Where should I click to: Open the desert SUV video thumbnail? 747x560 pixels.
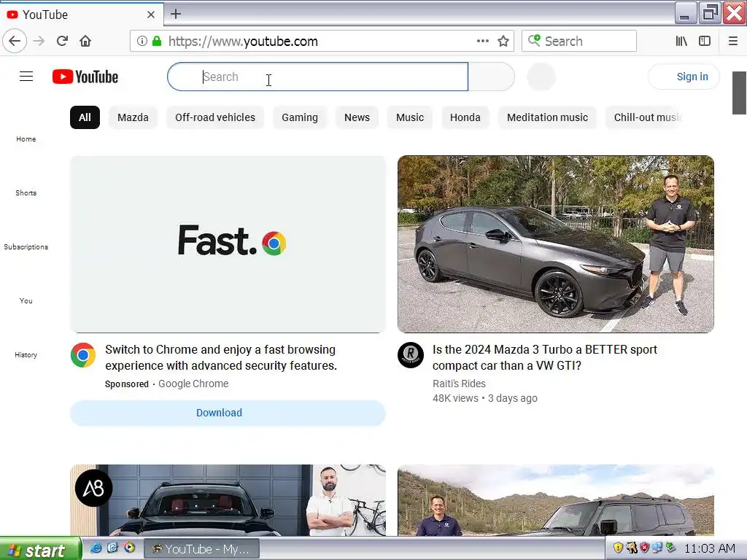[x=555, y=500]
